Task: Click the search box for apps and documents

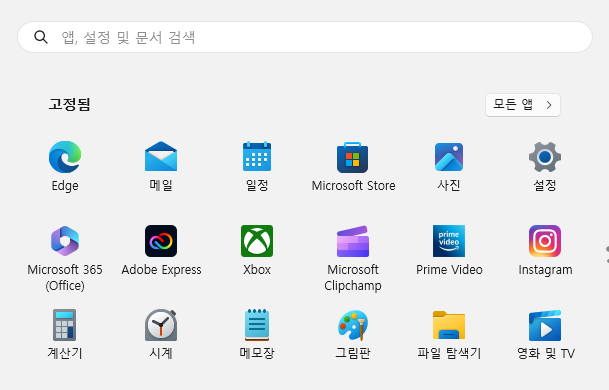Action: pyautogui.click(x=305, y=37)
